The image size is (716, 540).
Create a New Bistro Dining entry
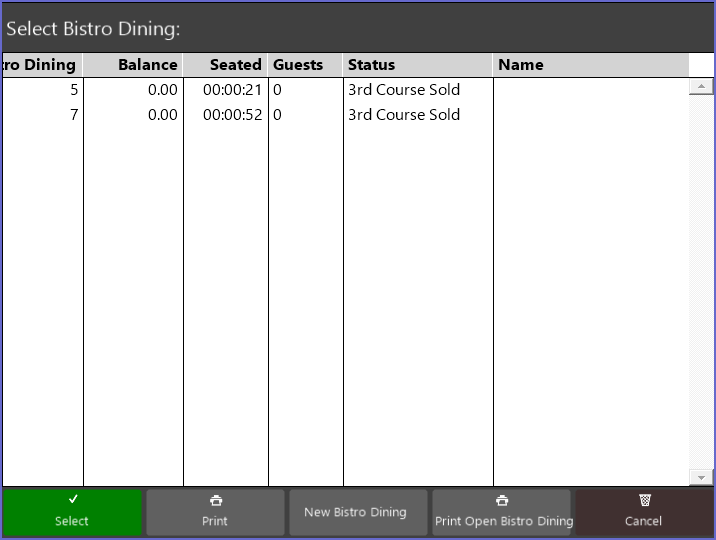point(357,512)
